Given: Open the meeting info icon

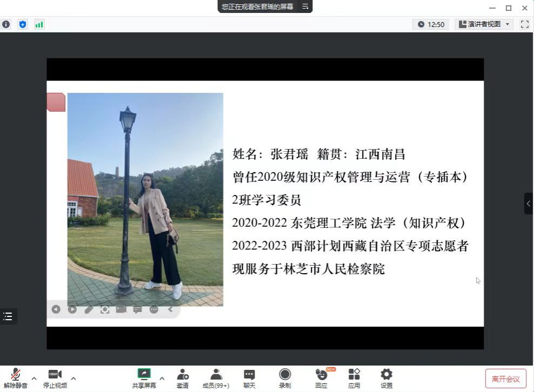Looking at the screenshot, I should [x=6, y=24].
